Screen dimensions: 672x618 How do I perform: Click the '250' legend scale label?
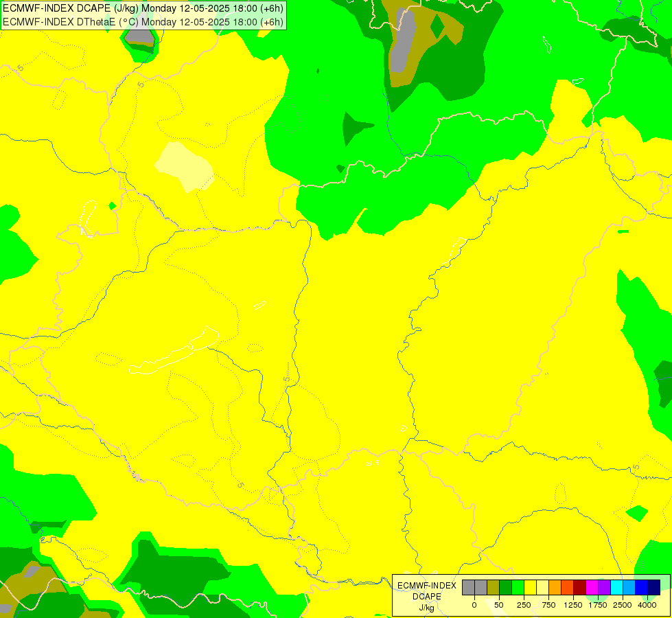(x=524, y=605)
